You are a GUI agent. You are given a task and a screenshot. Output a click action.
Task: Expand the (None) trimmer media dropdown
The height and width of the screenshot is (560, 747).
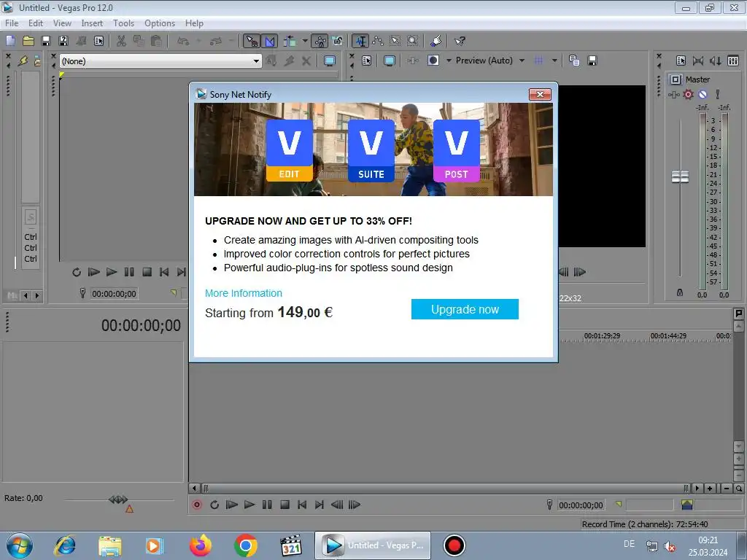pos(256,61)
